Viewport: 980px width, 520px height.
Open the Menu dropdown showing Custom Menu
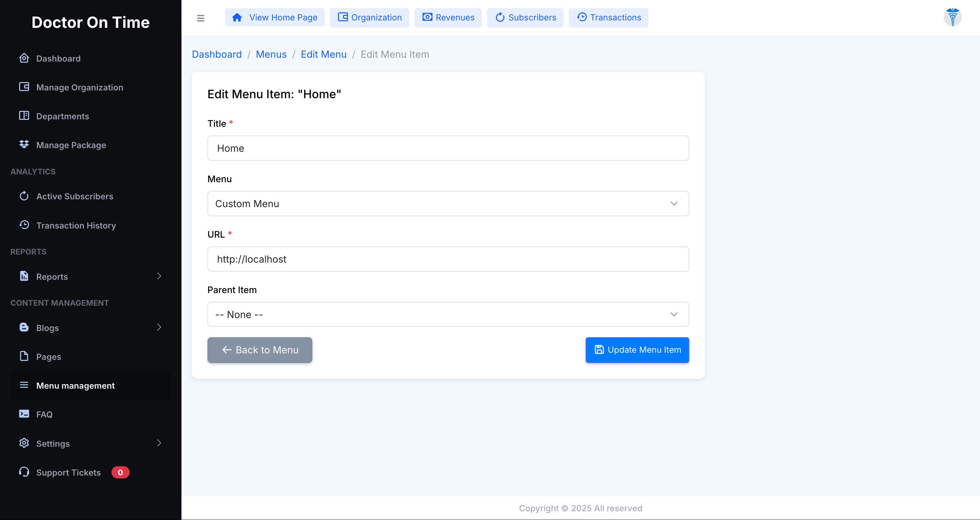pyautogui.click(x=448, y=204)
